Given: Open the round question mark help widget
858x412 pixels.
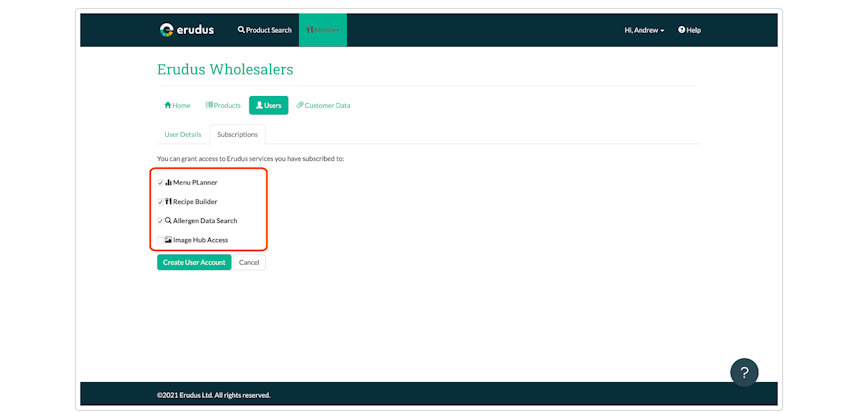Looking at the screenshot, I should (744, 373).
